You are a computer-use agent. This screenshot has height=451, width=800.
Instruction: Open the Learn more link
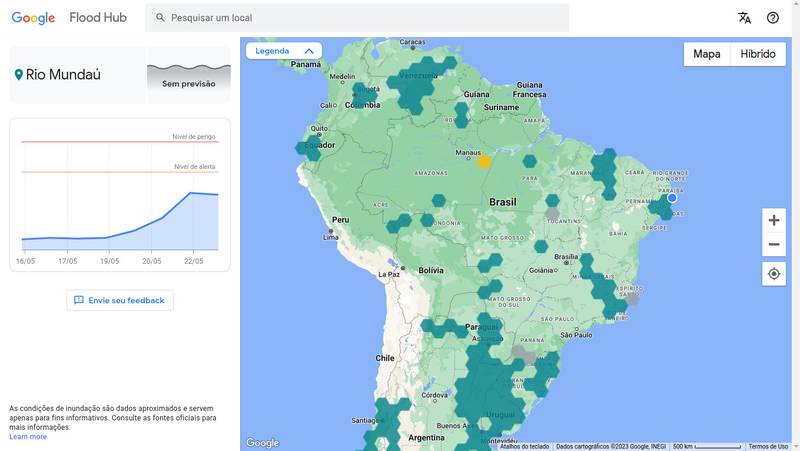point(28,437)
